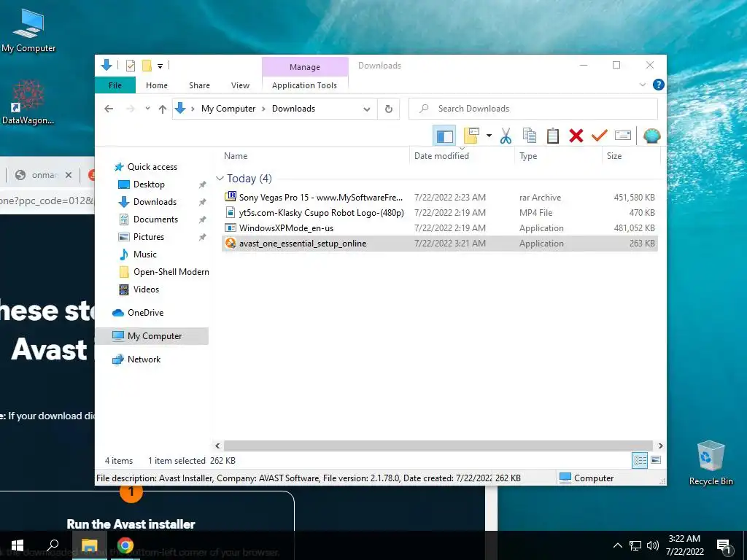This screenshot has height=560, width=747.
Task: Select My Computer in navigation pane
Action: (152, 336)
